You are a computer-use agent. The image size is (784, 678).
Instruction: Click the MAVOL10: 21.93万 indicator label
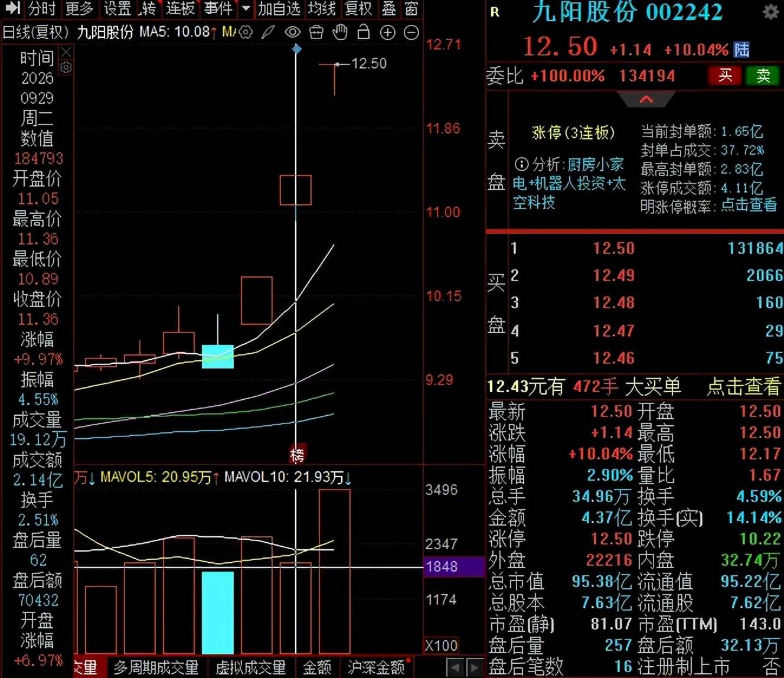click(x=284, y=477)
